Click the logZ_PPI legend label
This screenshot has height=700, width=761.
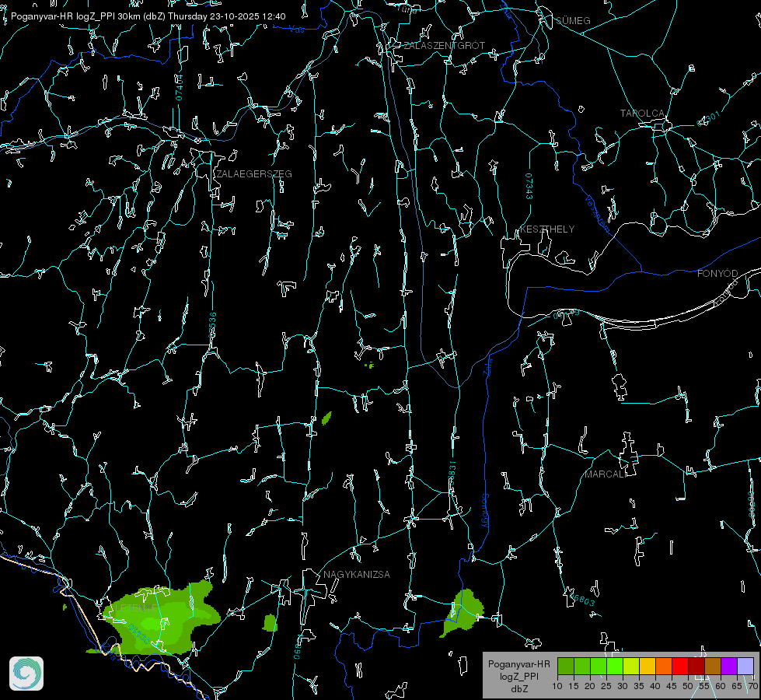tap(518, 676)
